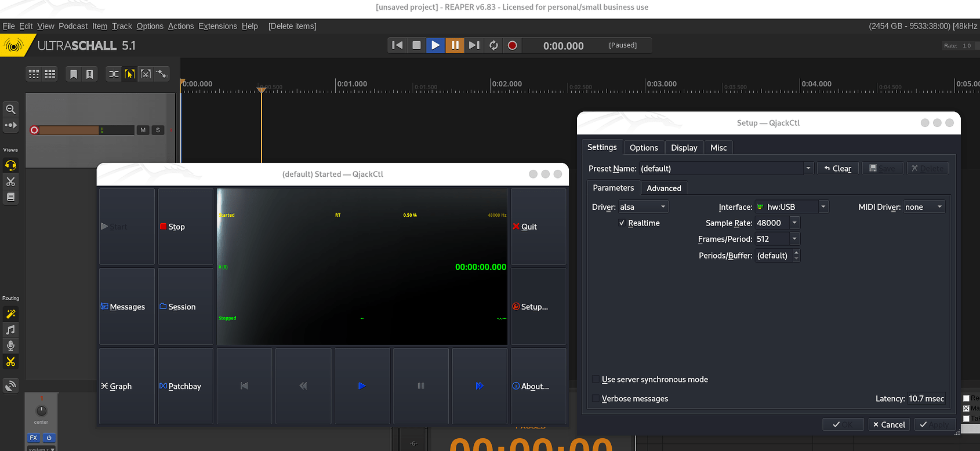The height and width of the screenshot is (451, 980).
Task: Click the Periods/Buffer spinner arrows
Action: (796, 256)
